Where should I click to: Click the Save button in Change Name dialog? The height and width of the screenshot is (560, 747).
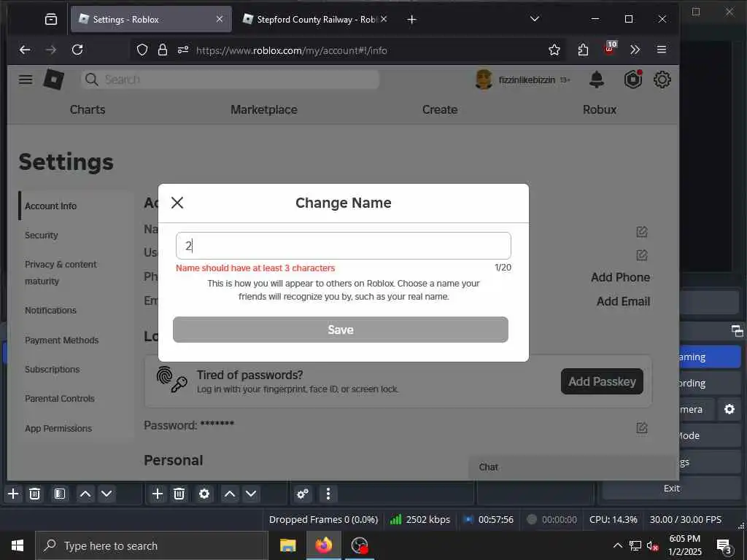point(341,330)
